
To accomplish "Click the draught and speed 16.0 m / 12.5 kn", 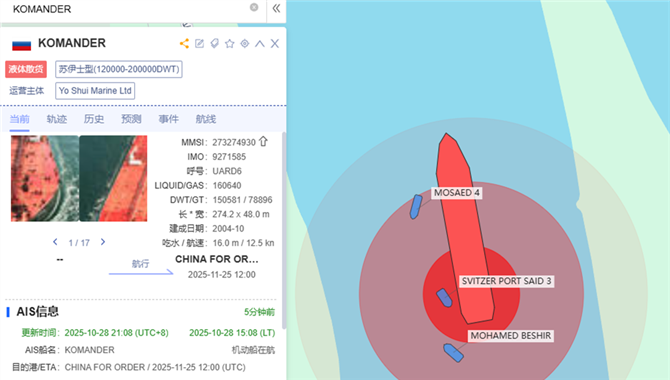I will click(243, 243).
